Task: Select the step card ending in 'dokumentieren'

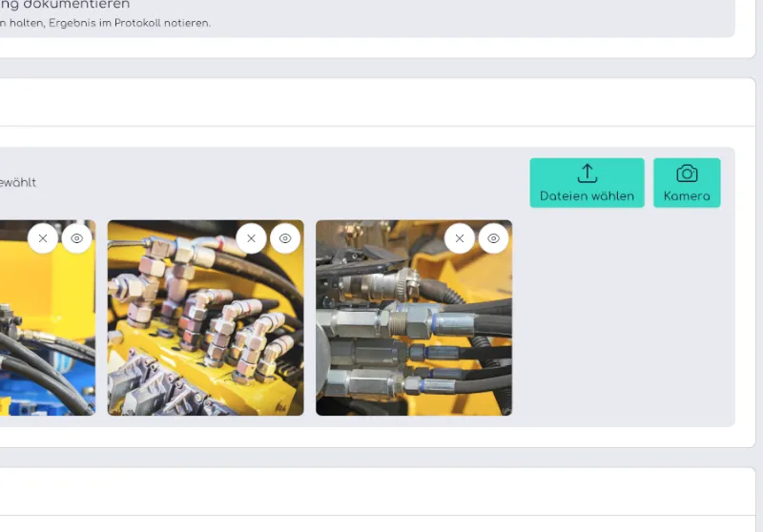Action: click(x=65, y=5)
